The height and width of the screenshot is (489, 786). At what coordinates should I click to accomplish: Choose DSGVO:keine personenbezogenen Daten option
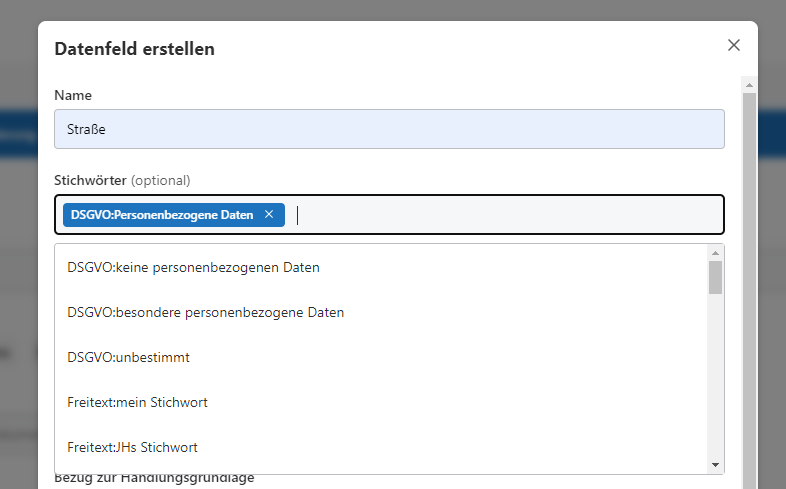tap(193, 267)
